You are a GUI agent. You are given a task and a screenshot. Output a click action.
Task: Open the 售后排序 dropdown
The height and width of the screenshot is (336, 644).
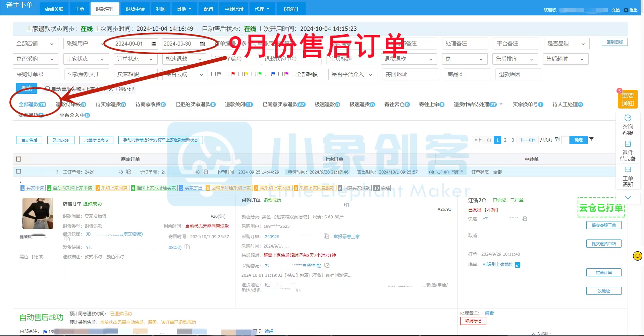tap(515, 59)
